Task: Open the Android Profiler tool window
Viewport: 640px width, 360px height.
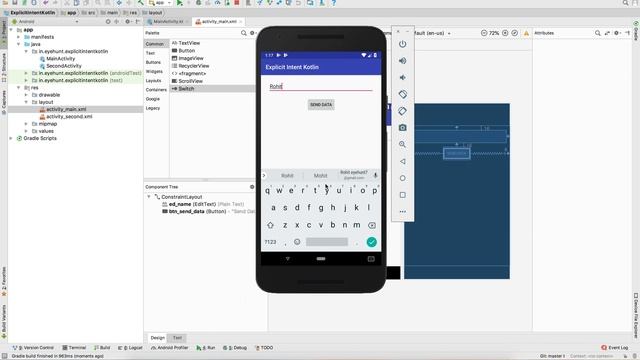Action: [169, 348]
